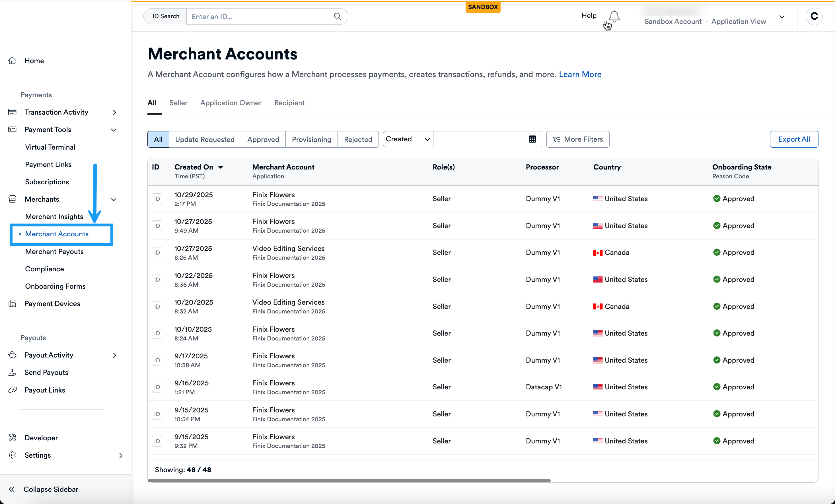
Task: Open Settings via the gear icon
Action: pos(13,455)
